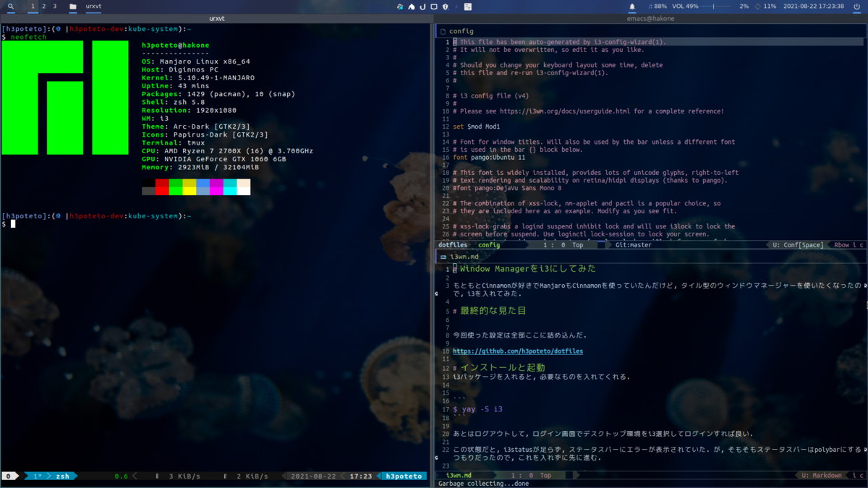The width and height of the screenshot is (868, 488).
Task: Click the U-shaped tray icon
Action: [422, 7]
